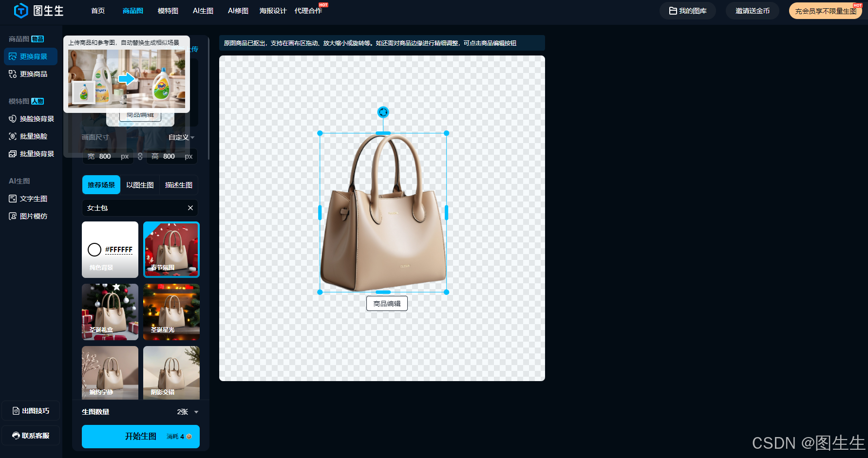
Task: Switch to the 描述生图 tab
Action: (179, 185)
